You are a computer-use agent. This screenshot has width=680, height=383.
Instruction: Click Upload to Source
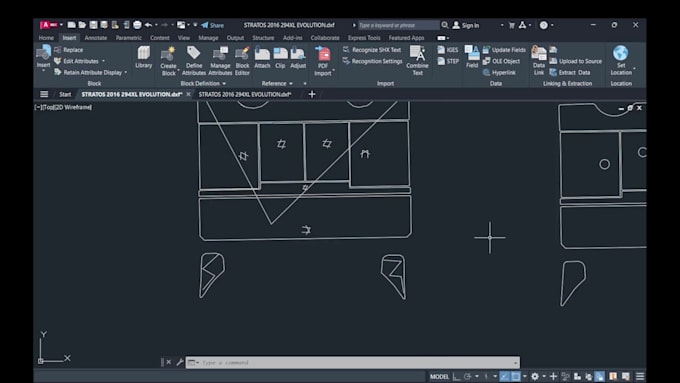point(575,61)
